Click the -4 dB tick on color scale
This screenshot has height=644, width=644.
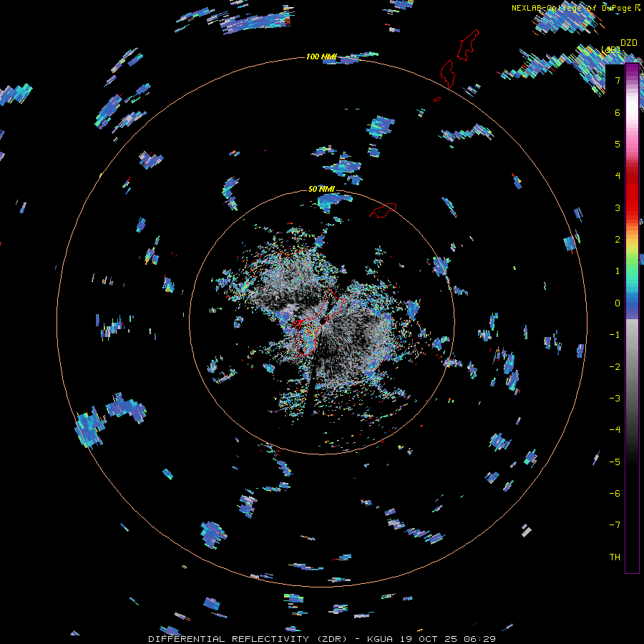pos(615,430)
